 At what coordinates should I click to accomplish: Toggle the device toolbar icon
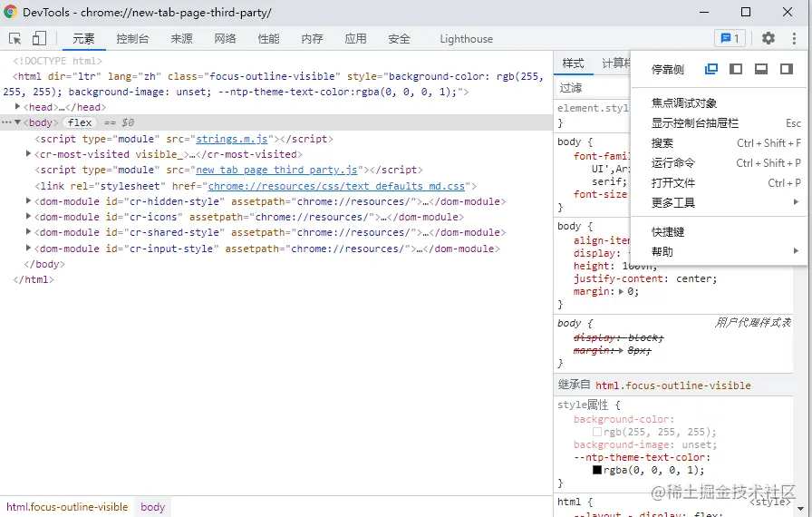click(39, 38)
